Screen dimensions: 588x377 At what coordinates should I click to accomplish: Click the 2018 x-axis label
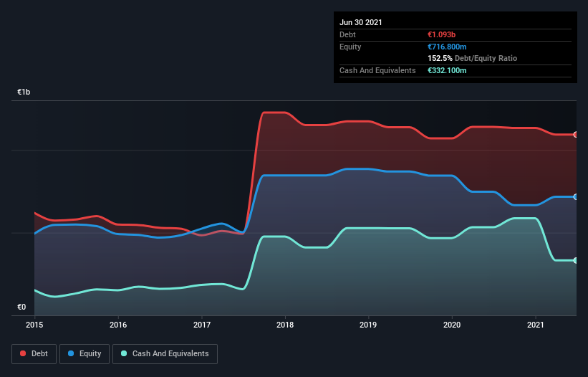point(285,325)
